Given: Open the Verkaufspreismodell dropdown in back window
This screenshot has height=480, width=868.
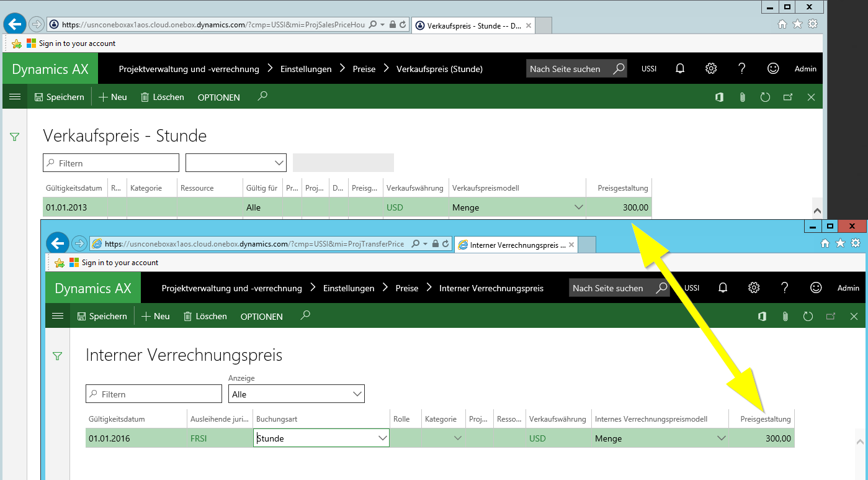Looking at the screenshot, I should coord(578,207).
